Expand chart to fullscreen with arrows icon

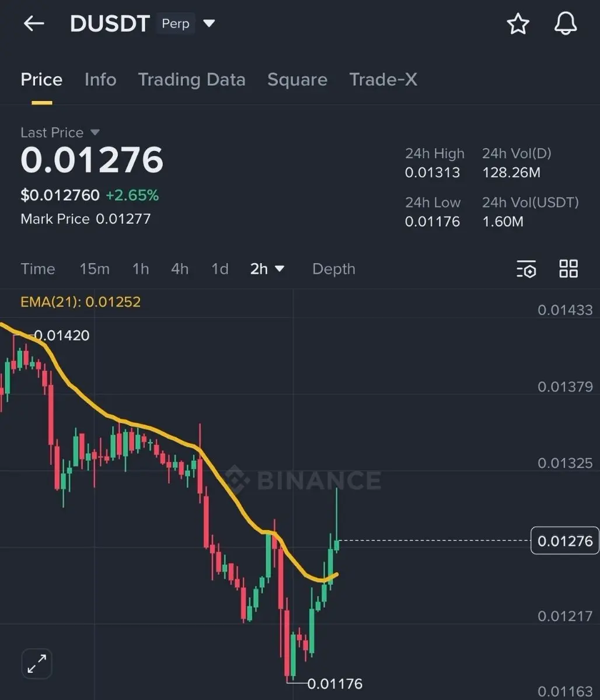pyautogui.click(x=37, y=664)
